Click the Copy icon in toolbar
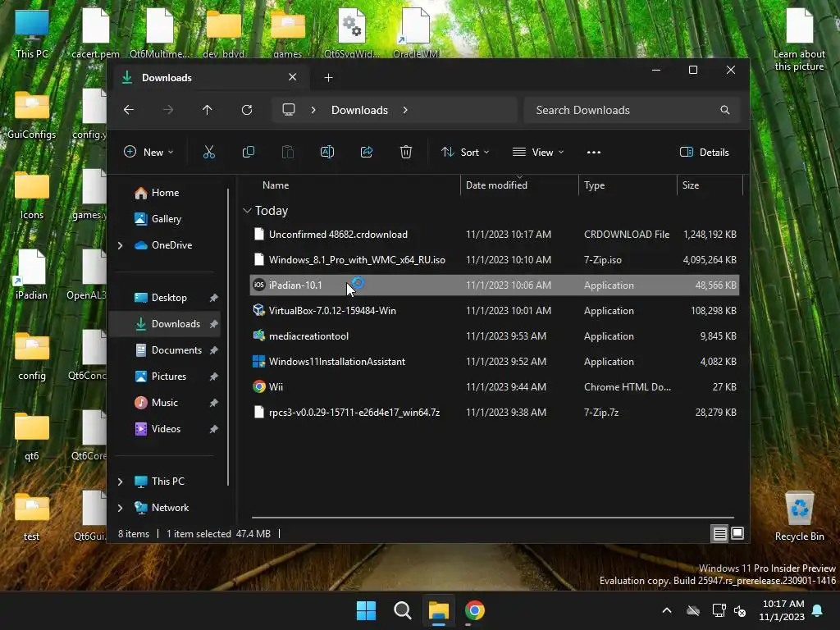The width and height of the screenshot is (840, 630). click(x=248, y=152)
